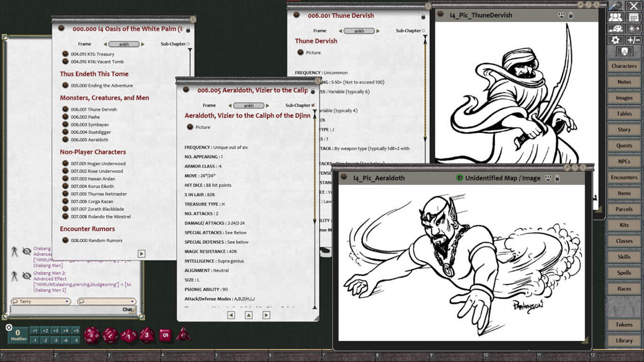Click the eye share toggle on I4_Pic_Aeraldoth

548,178
